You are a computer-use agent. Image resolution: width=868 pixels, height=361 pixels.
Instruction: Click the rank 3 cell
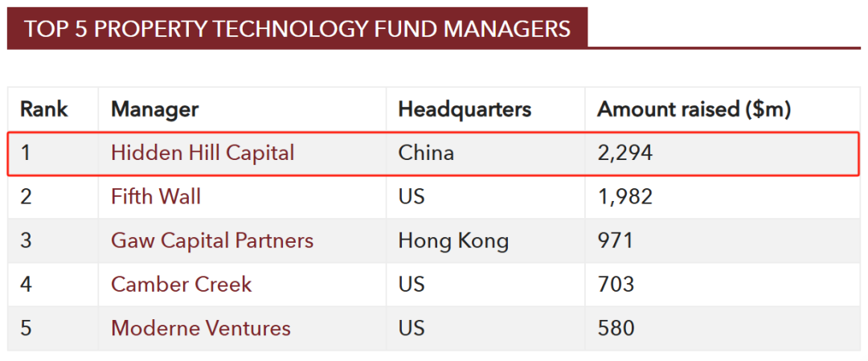tap(26, 240)
